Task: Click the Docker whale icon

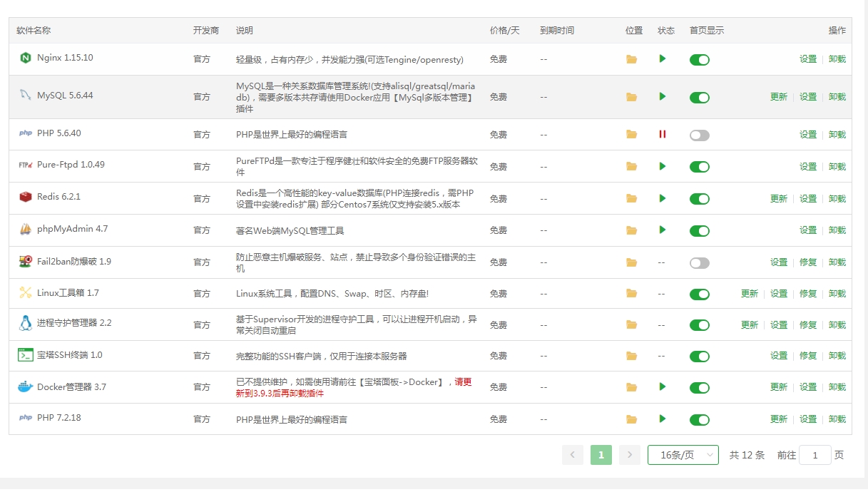Action: click(x=26, y=386)
